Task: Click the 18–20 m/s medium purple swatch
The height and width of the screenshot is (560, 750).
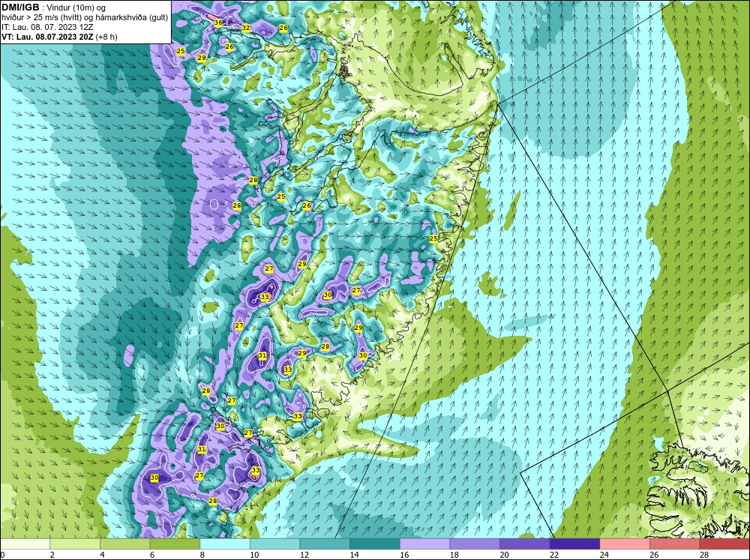Action: click(x=475, y=544)
